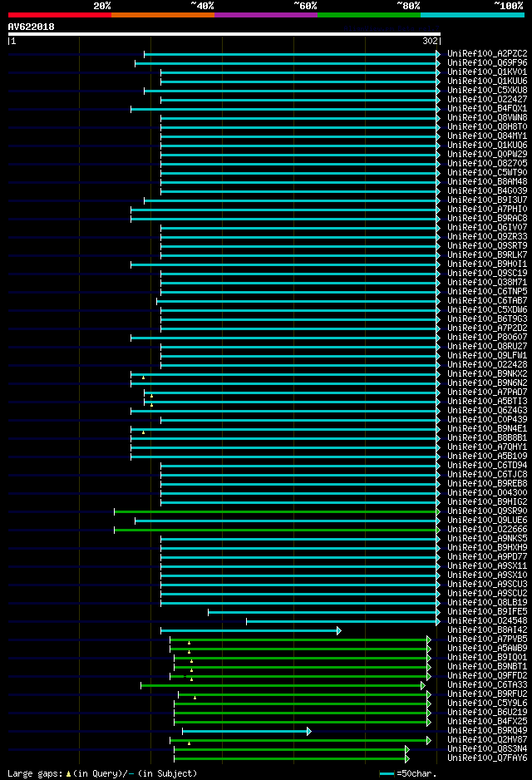Open hit UniRef100_Q1KV01
Viewport: 532px width, 780px height.
click(487, 72)
